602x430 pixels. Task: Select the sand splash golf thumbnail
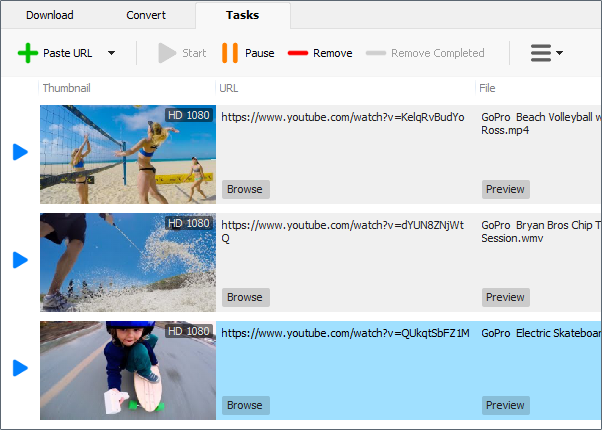[x=128, y=262]
